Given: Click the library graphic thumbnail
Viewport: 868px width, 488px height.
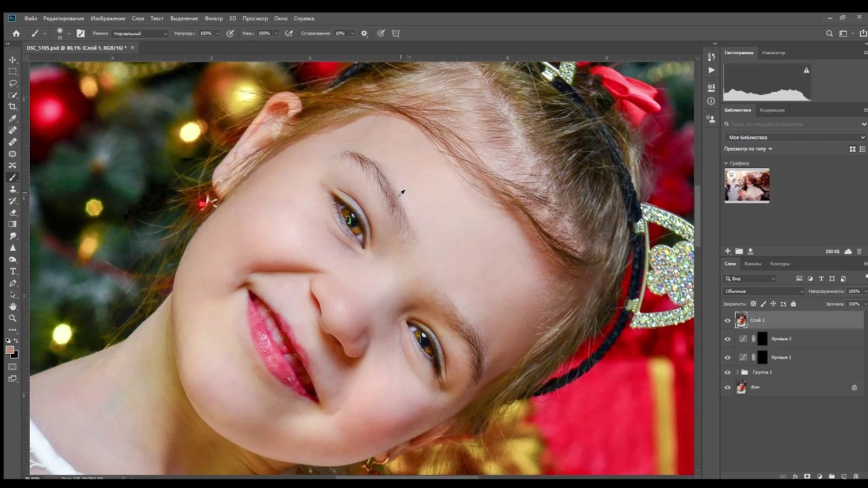Looking at the screenshot, I should click(747, 185).
